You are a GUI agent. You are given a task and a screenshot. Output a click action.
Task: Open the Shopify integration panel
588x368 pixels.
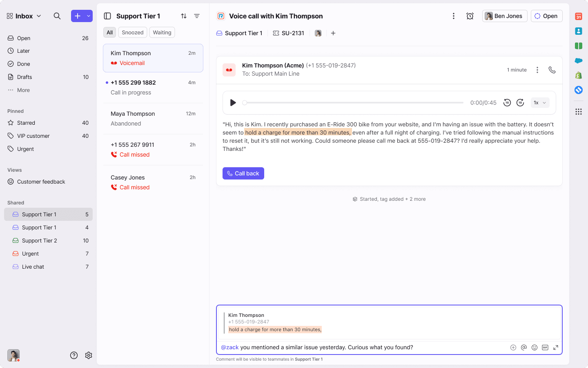pos(578,75)
